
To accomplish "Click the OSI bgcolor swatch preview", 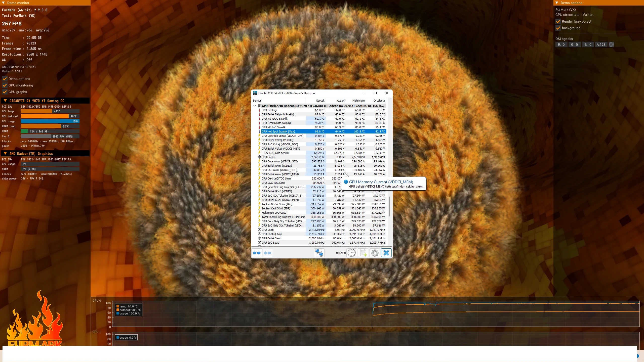I will 611,44.
